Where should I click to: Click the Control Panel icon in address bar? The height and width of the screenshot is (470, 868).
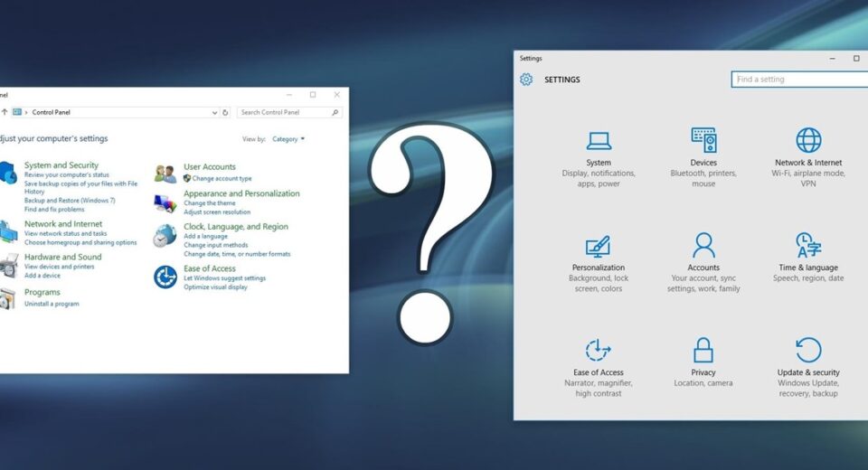tap(17, 112)
